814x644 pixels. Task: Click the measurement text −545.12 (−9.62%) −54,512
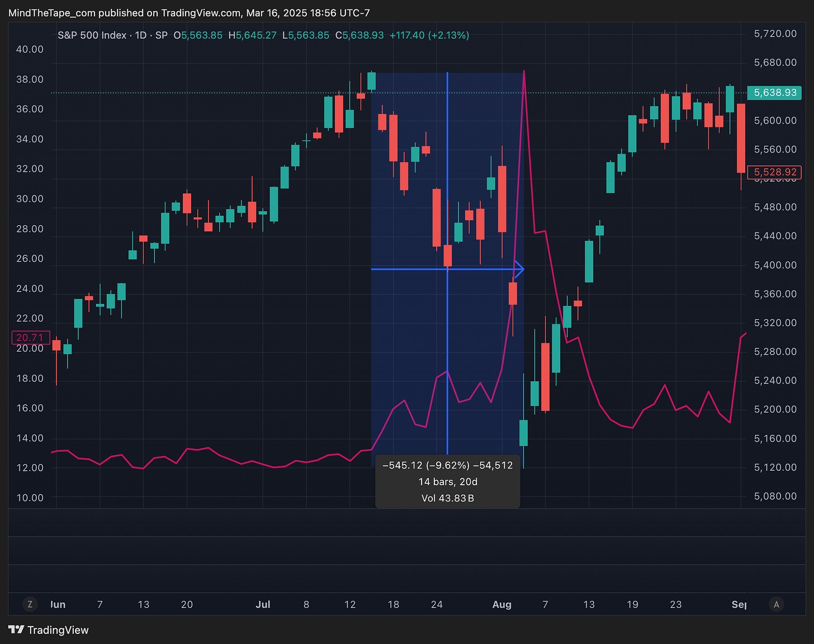point(448,466)
